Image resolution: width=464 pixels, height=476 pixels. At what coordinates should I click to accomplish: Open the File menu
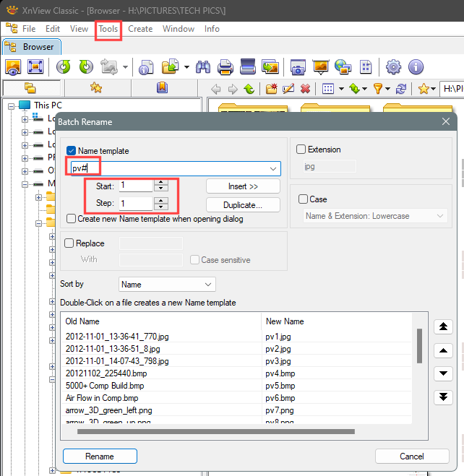[29, 29]
